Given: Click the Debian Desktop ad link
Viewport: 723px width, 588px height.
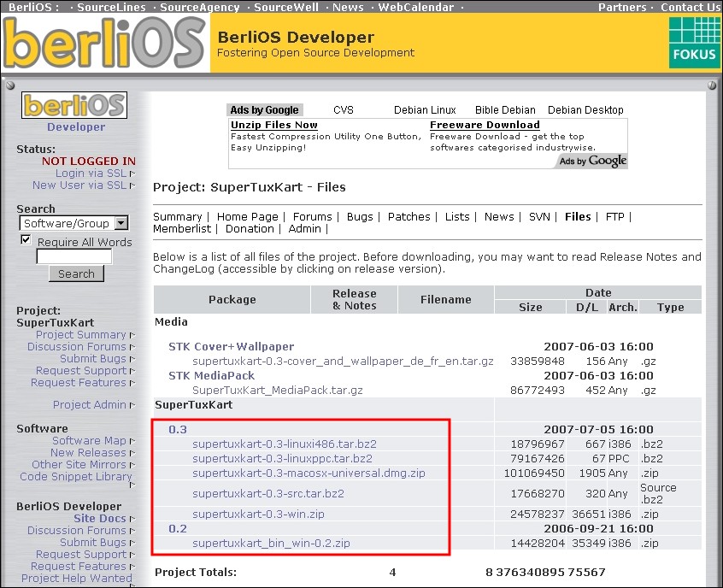Looking at the screenshot, I should coord(585,110).
